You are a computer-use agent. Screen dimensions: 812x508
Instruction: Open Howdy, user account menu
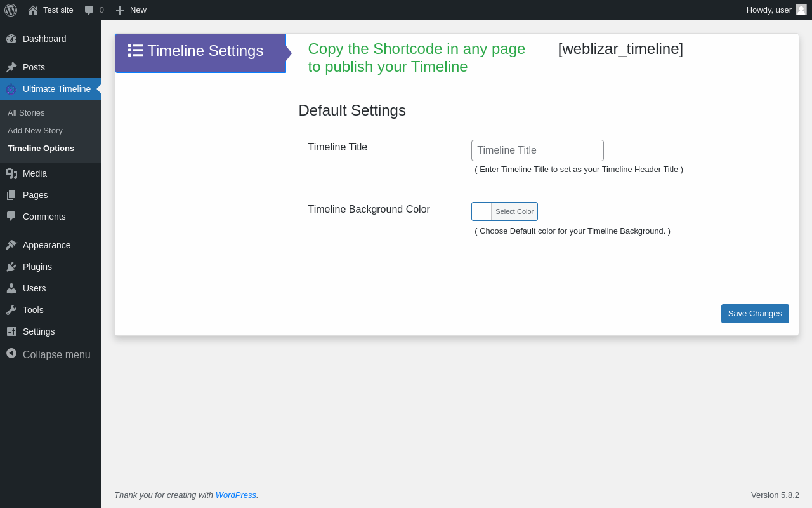(776, 10)
